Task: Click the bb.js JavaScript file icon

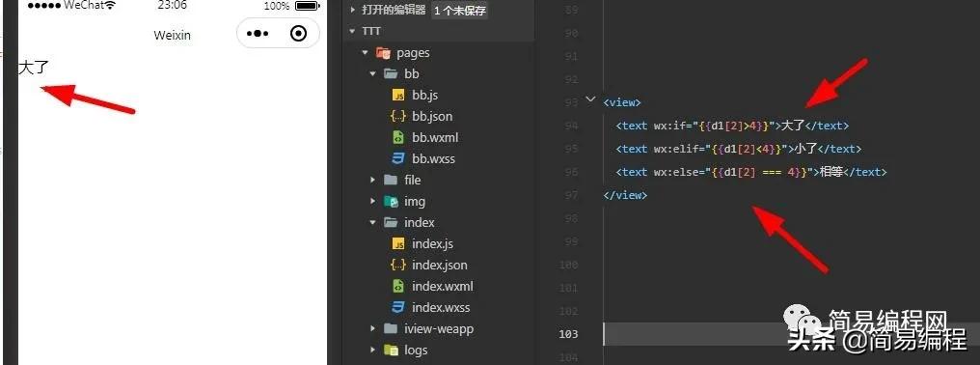Action: pyautogui.click(x=398, y=96)
